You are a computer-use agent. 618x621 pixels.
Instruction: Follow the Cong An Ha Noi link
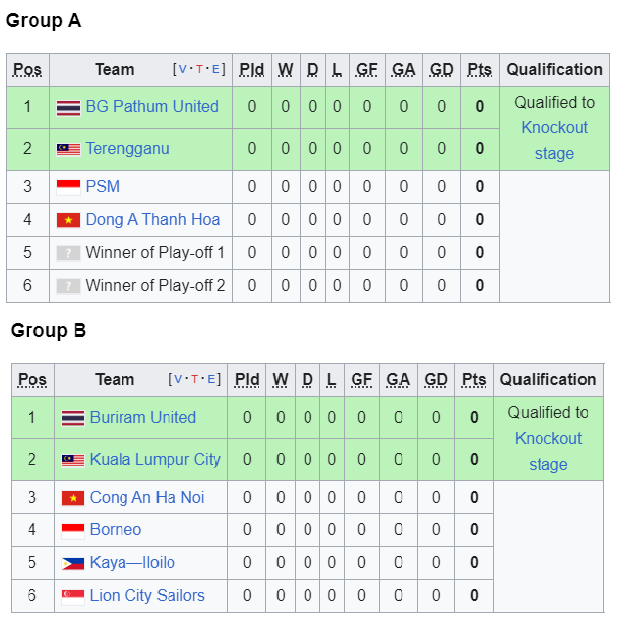[147, 497]
